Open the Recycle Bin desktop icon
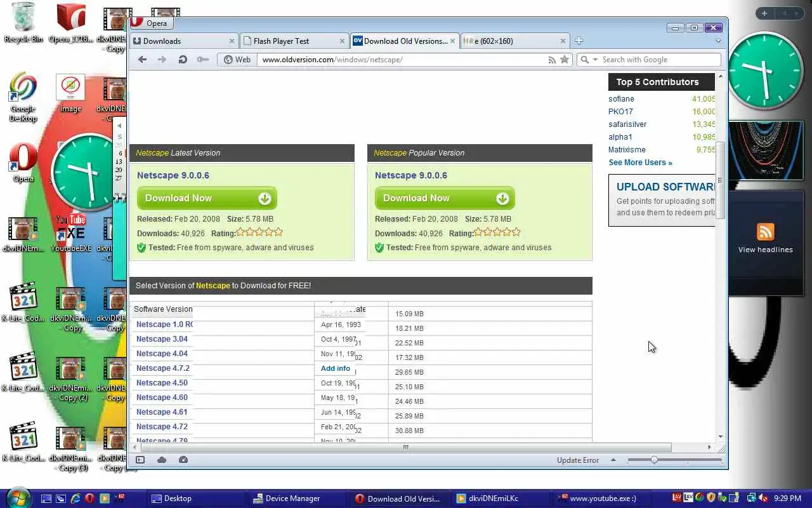This screenshot has height=508, width=812. 23,23
